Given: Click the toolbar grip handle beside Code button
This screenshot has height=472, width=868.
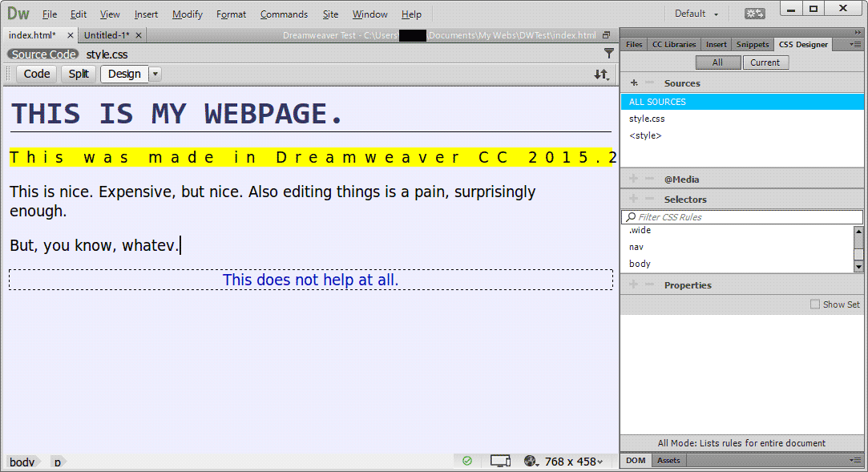Looking at the screenshot, I should coord(8,74).
